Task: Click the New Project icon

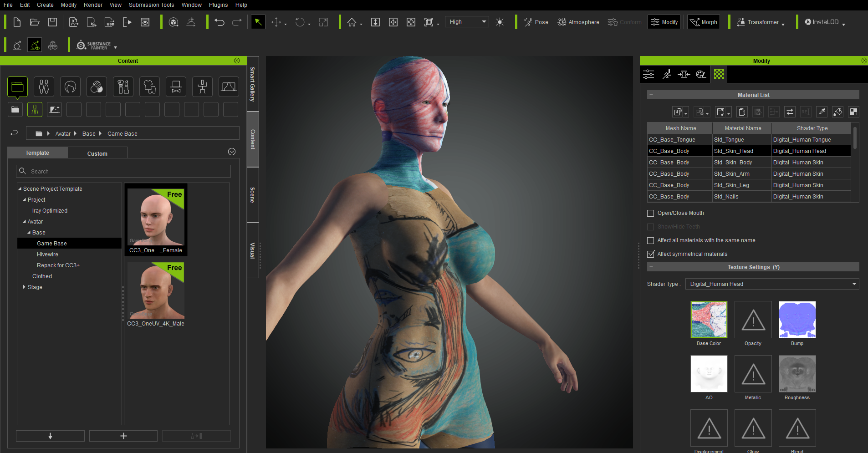Action: click(17, 22)
